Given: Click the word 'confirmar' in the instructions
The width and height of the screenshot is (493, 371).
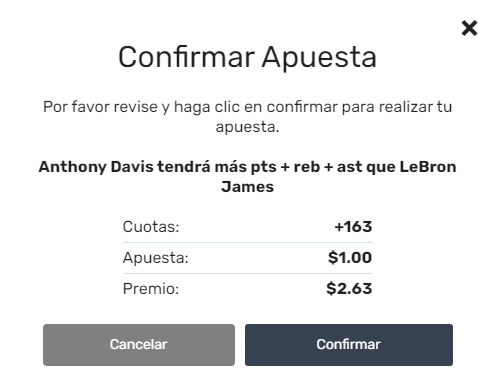Looking at the screenshot, I should point(302,107).
